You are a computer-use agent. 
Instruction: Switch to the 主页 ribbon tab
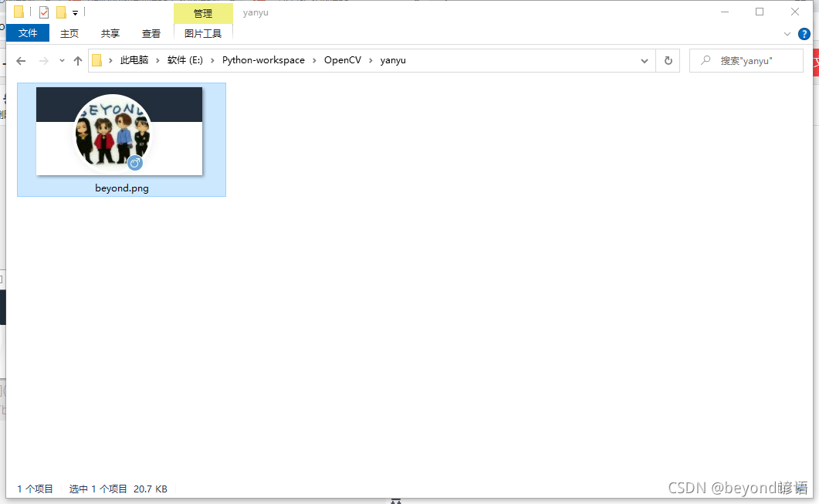(x=69, y=33)
